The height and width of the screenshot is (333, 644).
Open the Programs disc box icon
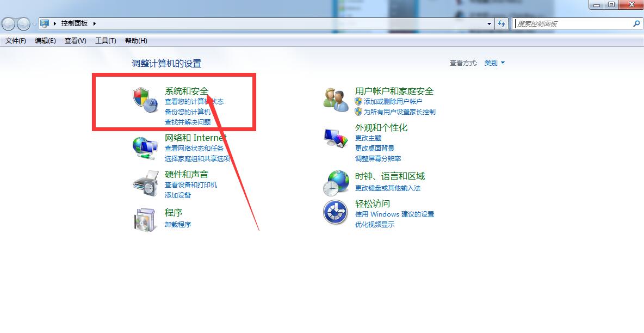pos(145,219)
